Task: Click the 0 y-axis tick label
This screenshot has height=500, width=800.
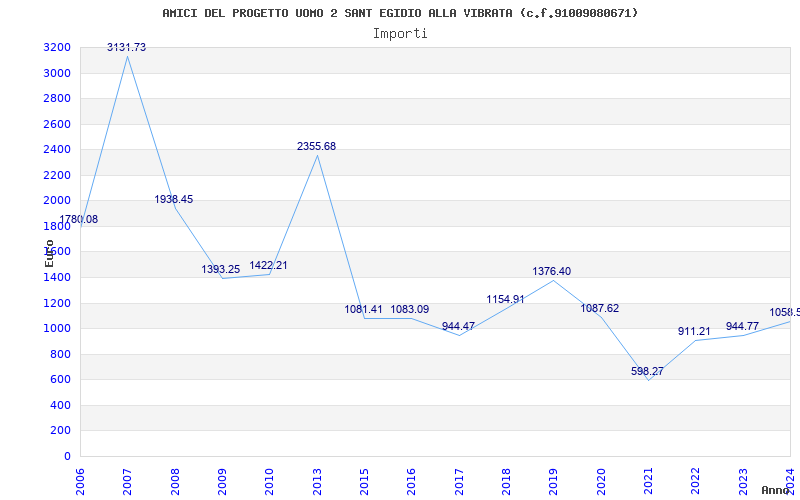Action: 67,456
